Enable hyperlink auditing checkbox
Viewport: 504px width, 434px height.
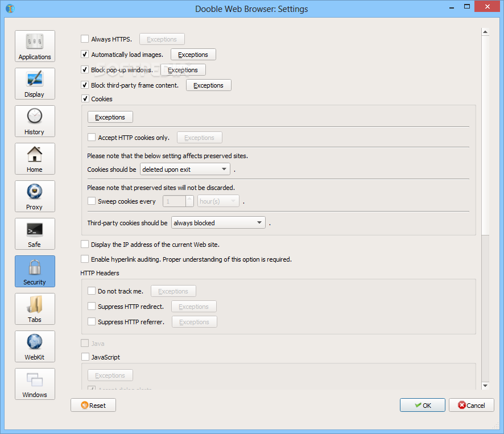pyautogui.click(x=85, y=259)
